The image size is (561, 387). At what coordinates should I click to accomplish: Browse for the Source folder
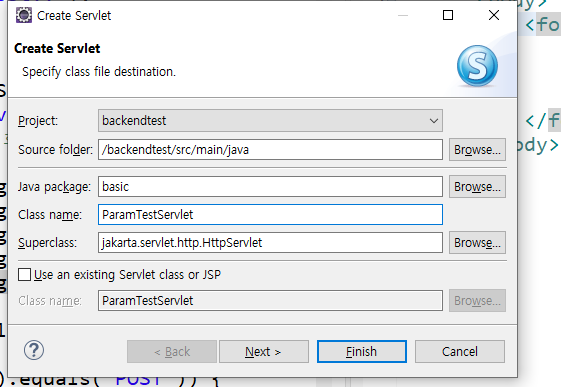tap(477, 150)
